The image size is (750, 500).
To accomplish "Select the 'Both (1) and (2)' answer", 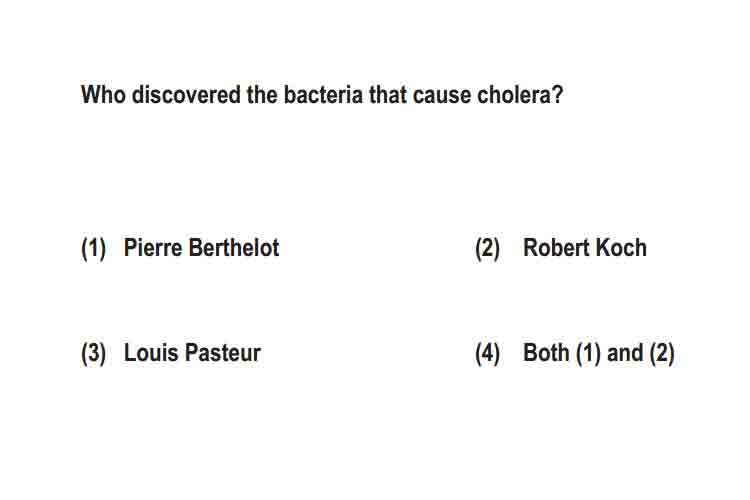I will pyautogui.click(x=598, y=354).
